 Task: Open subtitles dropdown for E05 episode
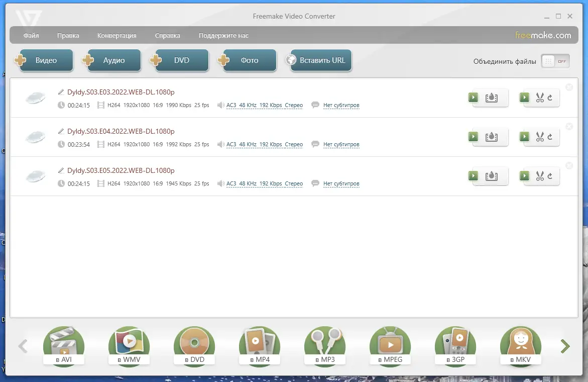[341, 183]
